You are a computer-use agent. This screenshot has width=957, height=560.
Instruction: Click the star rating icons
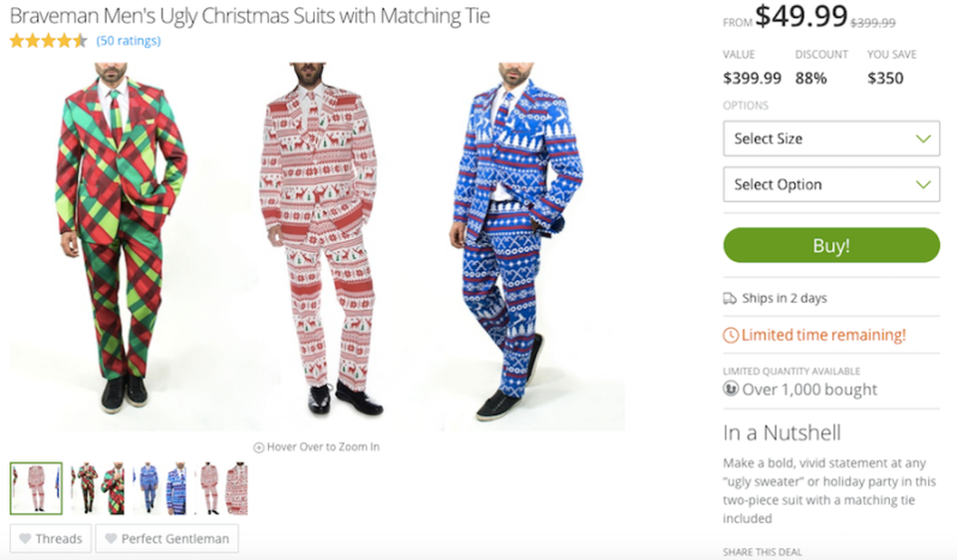[x=48, y=41]
